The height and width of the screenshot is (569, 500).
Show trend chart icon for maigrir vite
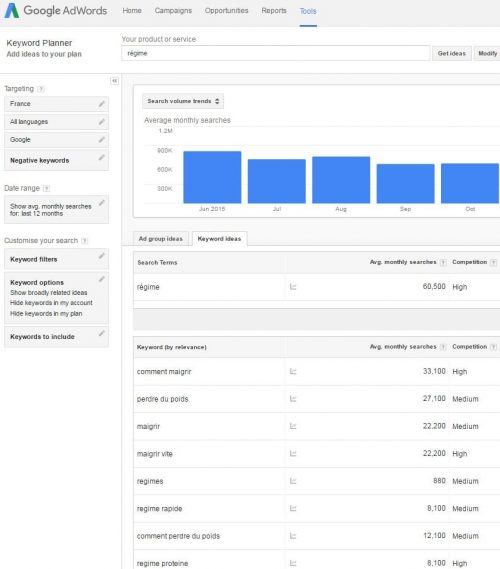(x=293, y=454)
